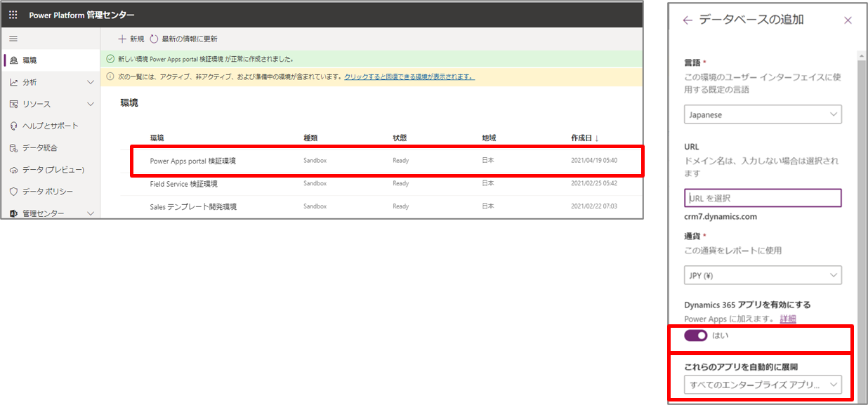Screen dimensions: 868x405
Task: Open the Japanese language dropdown
Action: tap(763, 114)
